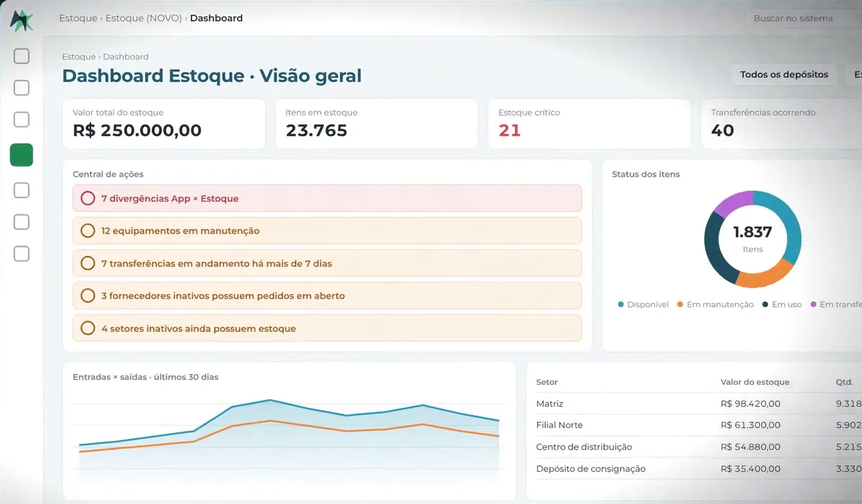Click the bottommost square sidebar icon
Image resolution: width=862 pixels, height=504 pixels.
coord(22,253)
